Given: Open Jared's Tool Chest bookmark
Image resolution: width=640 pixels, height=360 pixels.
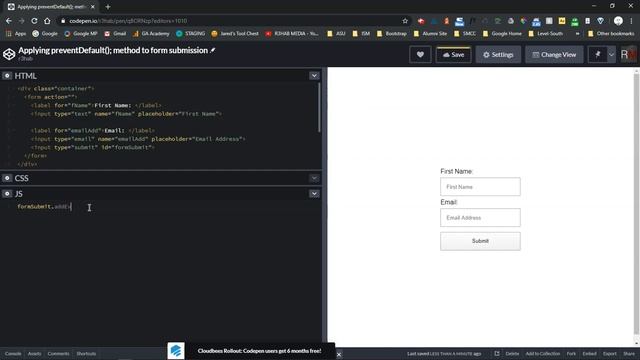Looking at the screenshot, I should point(235,33).
